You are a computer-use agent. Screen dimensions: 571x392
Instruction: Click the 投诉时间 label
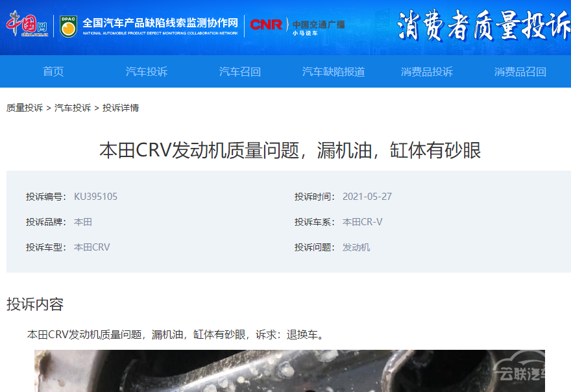315,197
